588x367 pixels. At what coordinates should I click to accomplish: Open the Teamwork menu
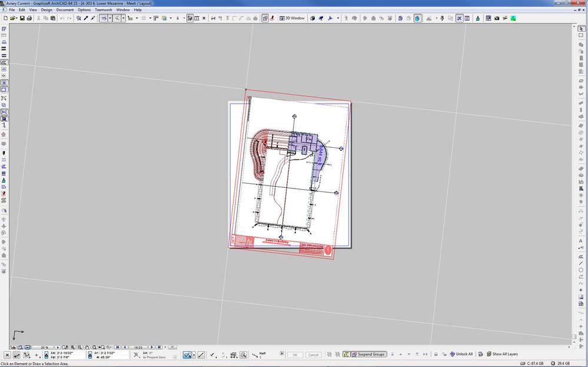[x=103, y=10]
